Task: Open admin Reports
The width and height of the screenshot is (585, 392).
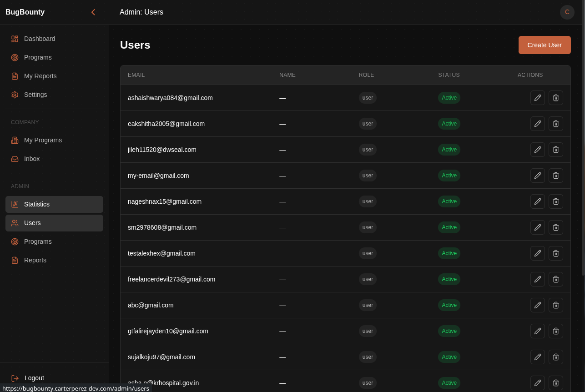Action: pos(54,260)
